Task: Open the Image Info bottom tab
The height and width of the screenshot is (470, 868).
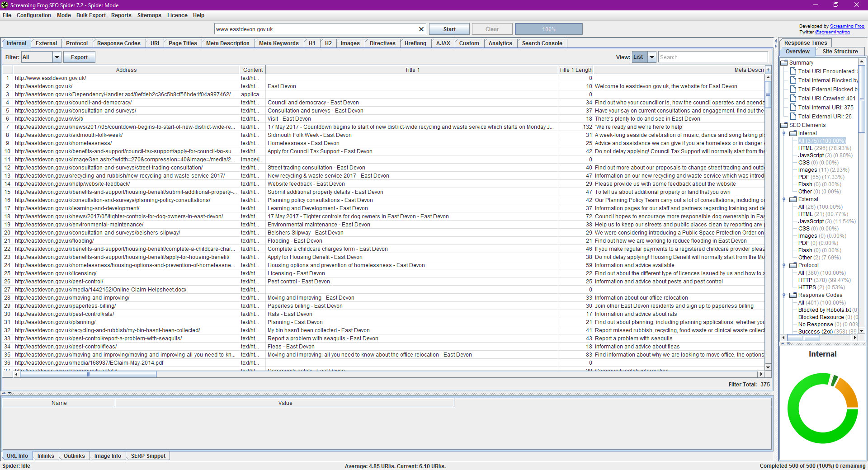Action: (108, 456)
